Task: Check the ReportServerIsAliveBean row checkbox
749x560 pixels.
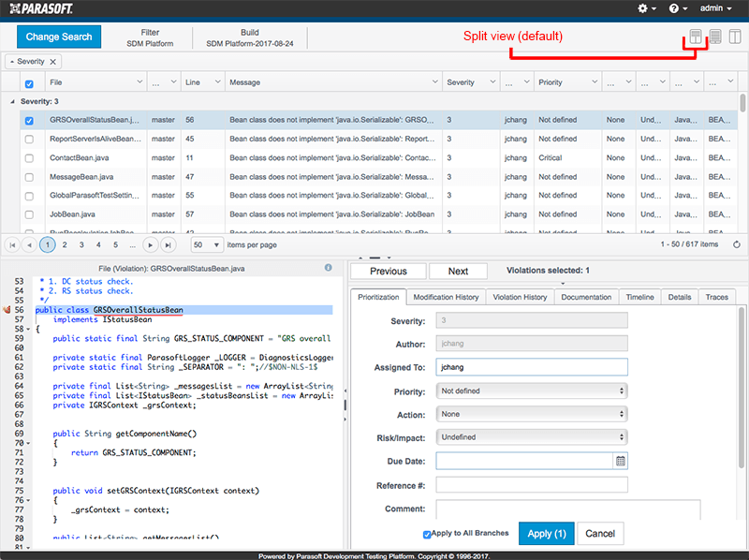Action: (x=29, y=139)
